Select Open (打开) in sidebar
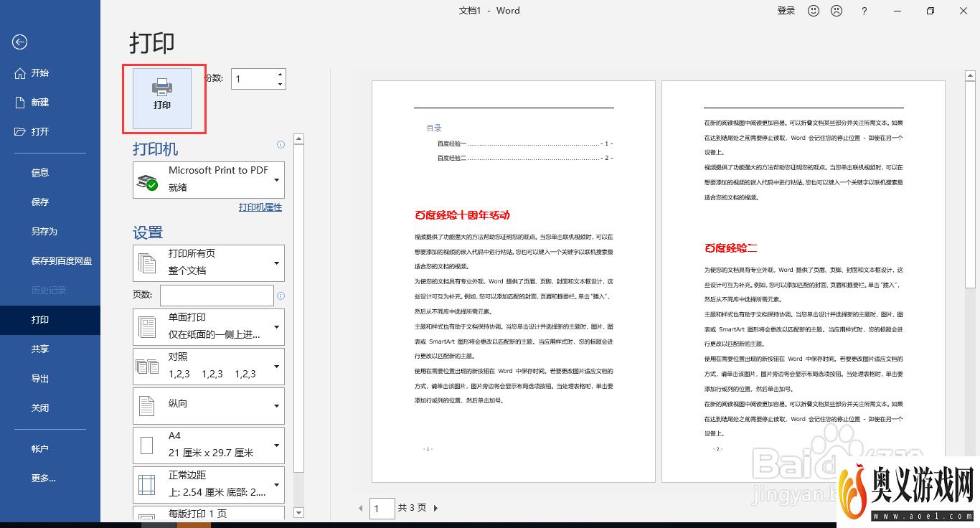Image resolution: width=980 pixels, height=528 pixels. 50,132
